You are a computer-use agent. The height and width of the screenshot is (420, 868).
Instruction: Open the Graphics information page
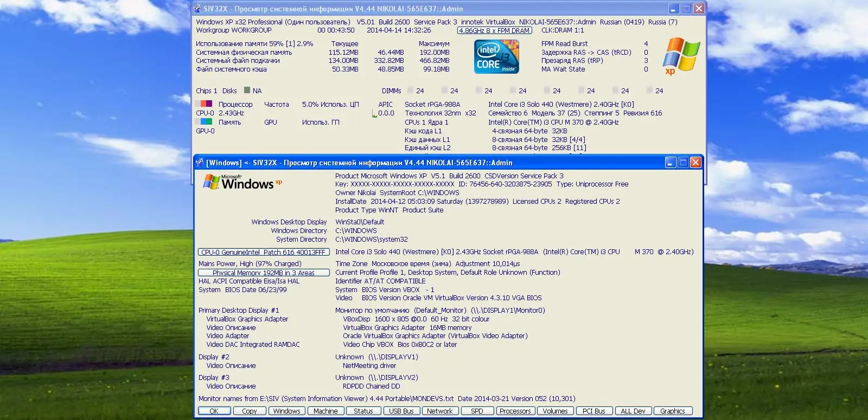click(x=673, y=411)
